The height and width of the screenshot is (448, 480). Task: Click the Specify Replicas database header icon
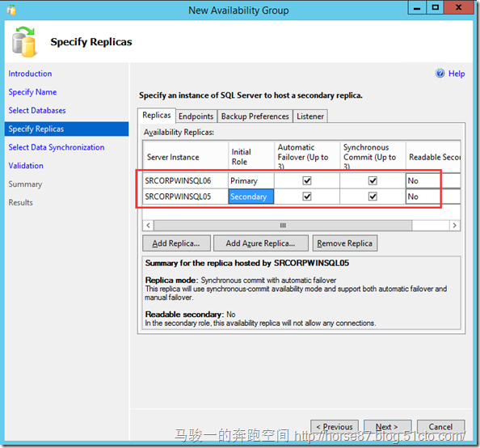[24, 42]
